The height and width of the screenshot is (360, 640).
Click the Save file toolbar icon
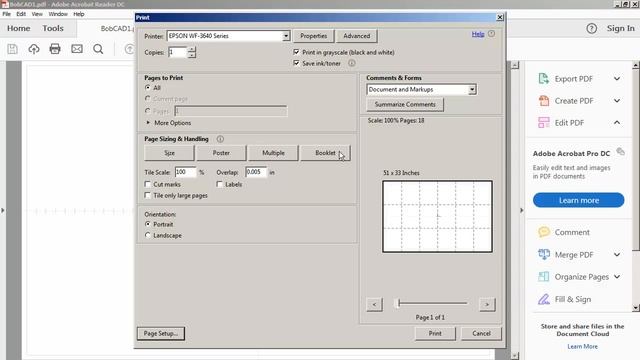(x=13, y=49)
